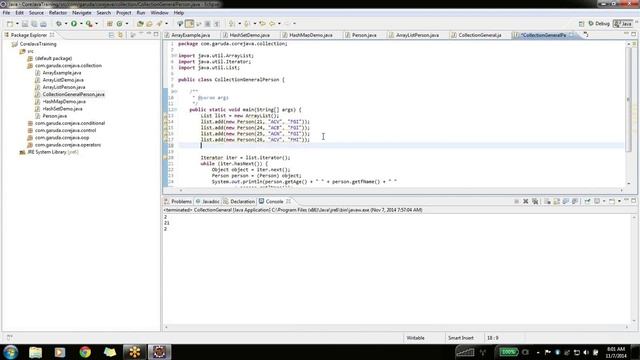This screenshot has height=360, width=640.
Task: Select HashSetDemo.java in Package Explorer
Action: click(x=62, y=109)
